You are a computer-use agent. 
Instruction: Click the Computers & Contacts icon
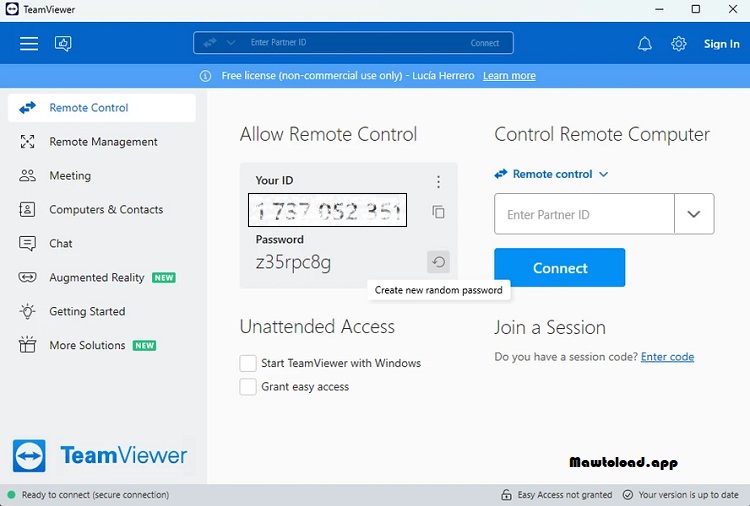[27, 209]
